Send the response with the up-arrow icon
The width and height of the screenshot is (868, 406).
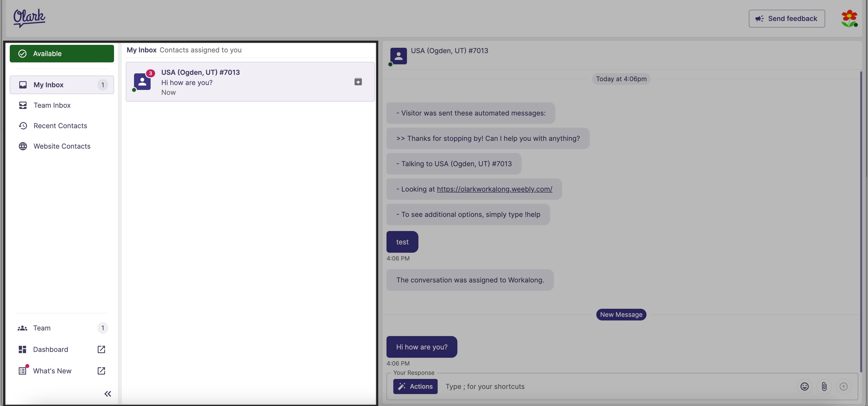tap(844, 387)
